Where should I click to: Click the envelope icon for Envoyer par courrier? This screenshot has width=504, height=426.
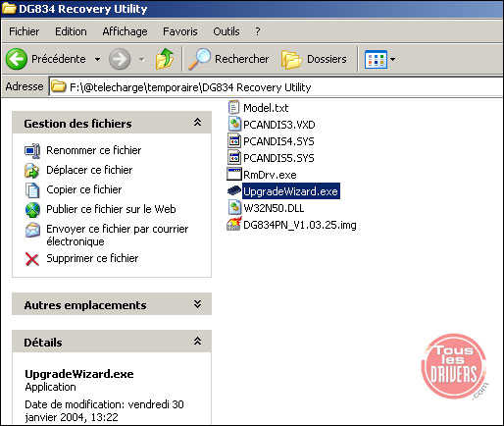click(32, 230)
